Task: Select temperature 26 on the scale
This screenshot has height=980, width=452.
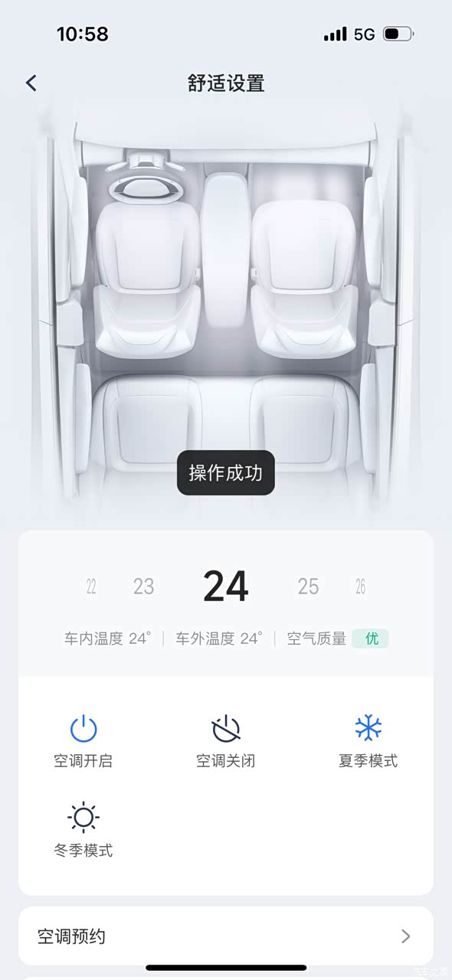Action: pyautogui.click(x=360, y=587)
